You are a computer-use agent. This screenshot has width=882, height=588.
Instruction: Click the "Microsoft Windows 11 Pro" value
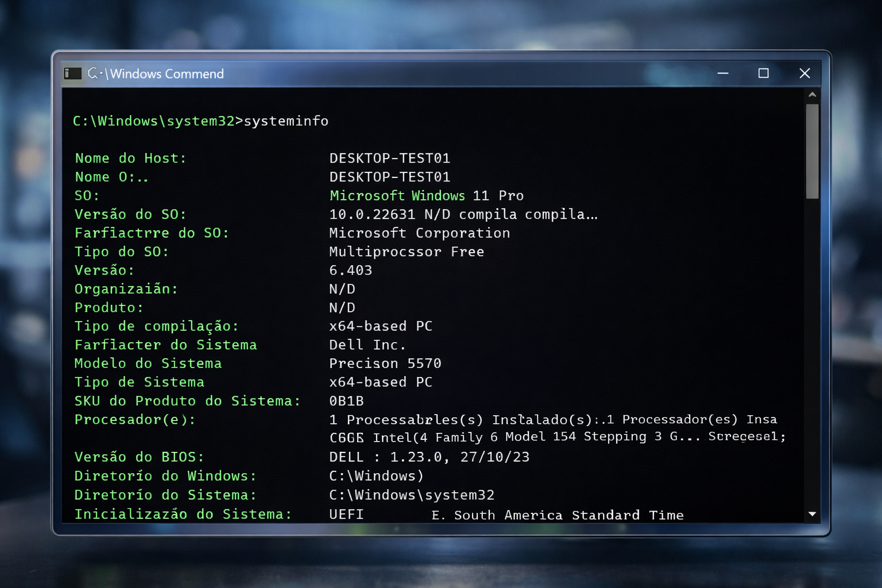coord(426,196)
